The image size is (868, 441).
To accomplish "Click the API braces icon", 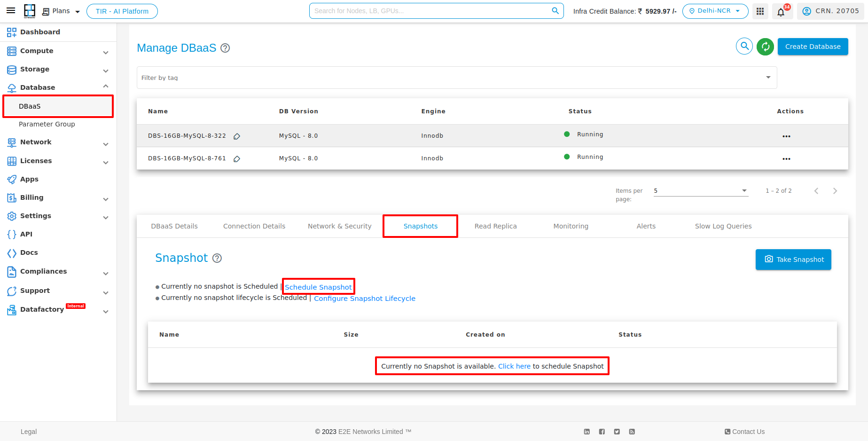I will click(x=12, y=234).
